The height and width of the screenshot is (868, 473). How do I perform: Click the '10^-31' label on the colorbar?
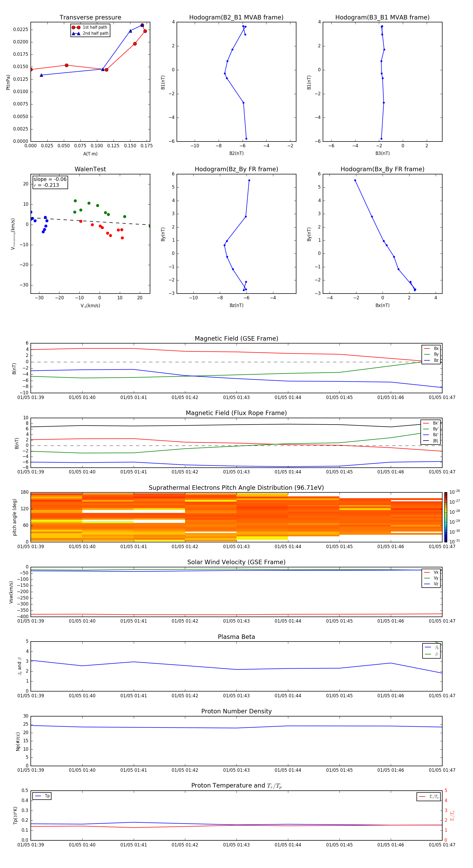[455, 542]
